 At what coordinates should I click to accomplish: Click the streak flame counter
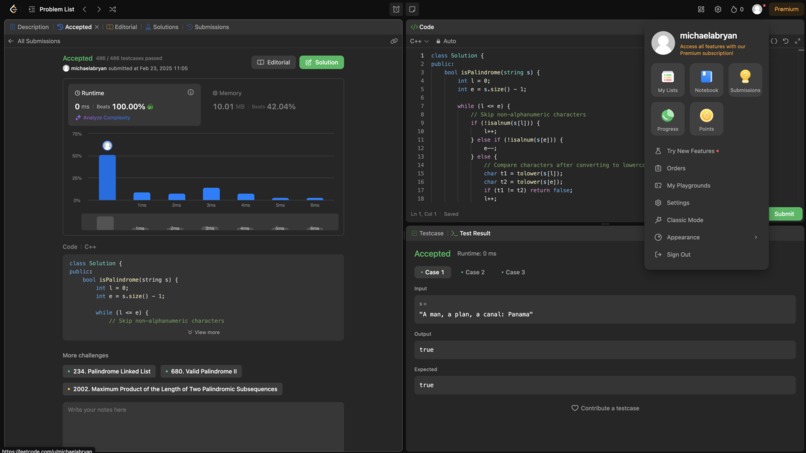click(x=737, y=9)
